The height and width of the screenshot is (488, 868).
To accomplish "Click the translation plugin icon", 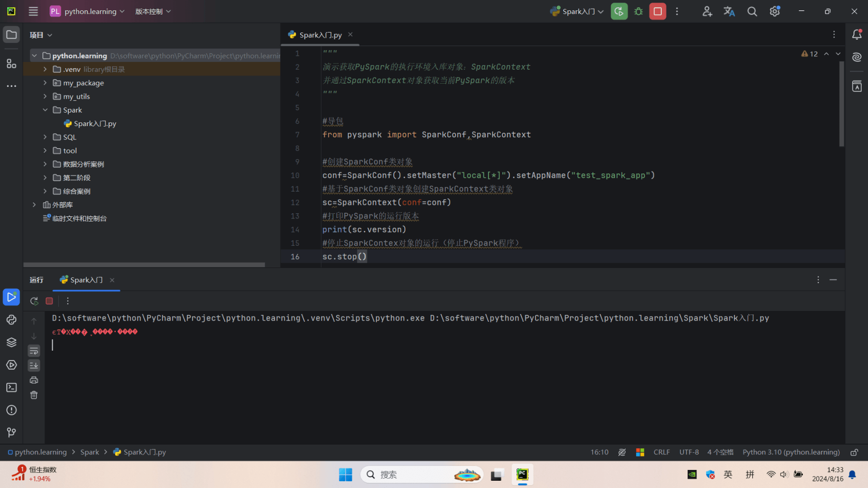I will coord(729,11).
